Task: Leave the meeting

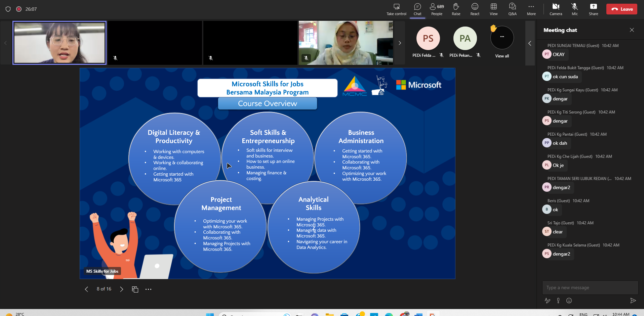Action: click(x=621, y=9)
